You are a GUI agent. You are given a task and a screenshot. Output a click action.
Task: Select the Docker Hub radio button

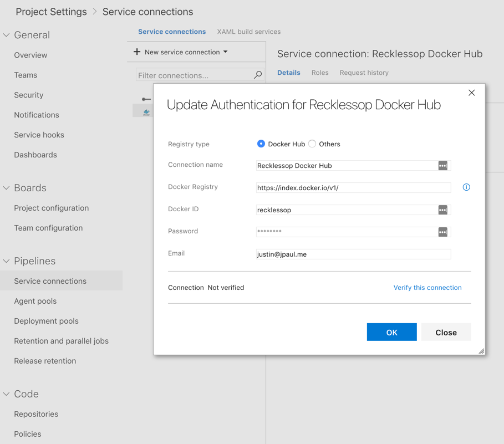pyautogui.click(x=261, y=144)
